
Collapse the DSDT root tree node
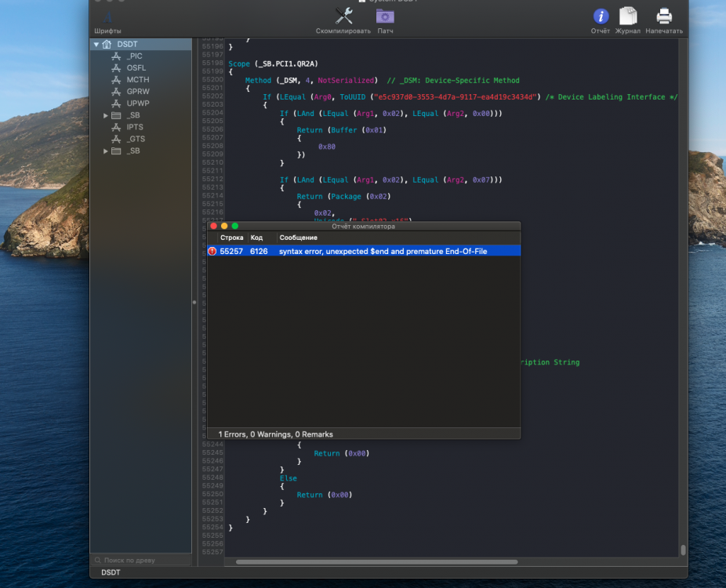click(96, 45)
